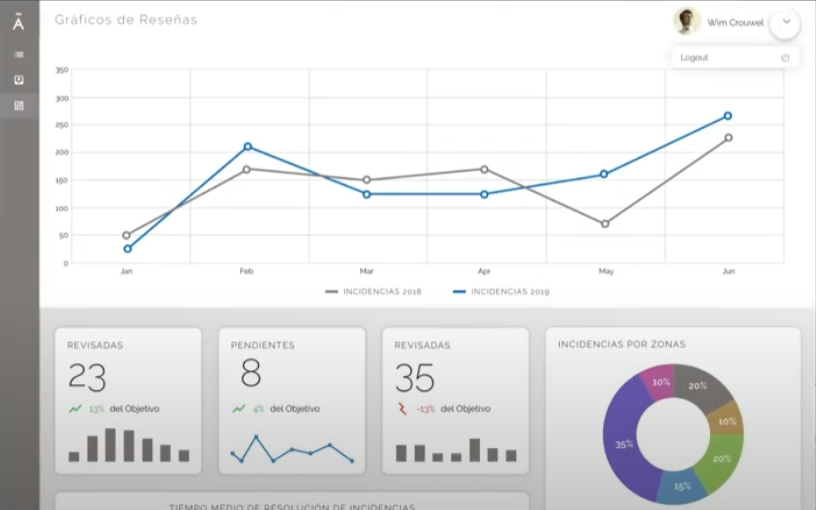Select the dashboard grid sidebar icon

click(x=18, y=106)
